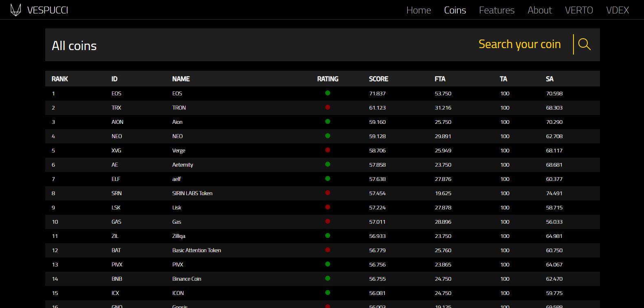The height and width of the screenshot is (308, 644).
Task: Click the green rating dot for NEO row
Action: 328,136
